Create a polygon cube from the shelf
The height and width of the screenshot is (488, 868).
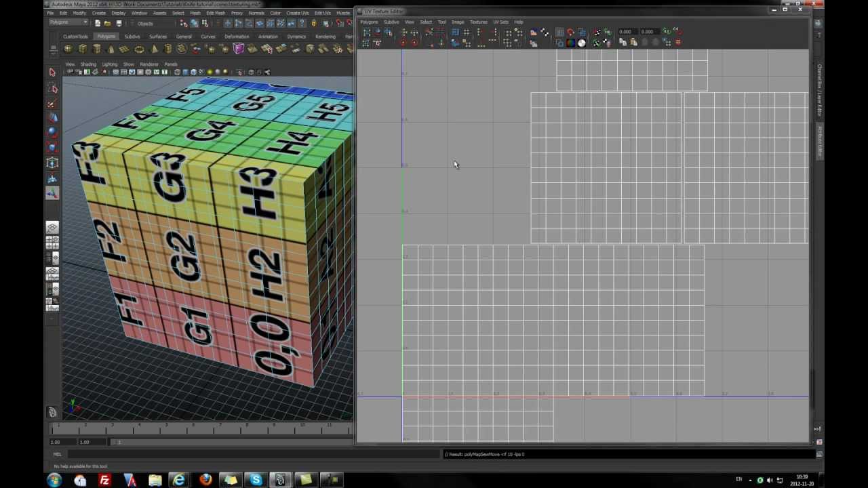click(83, 49)
